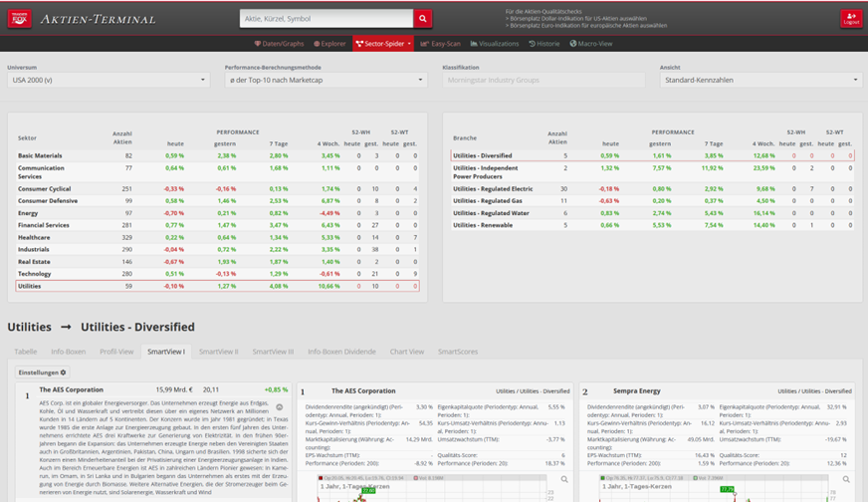Expand the Sector-Spider menu arrow
The height and width of the screenshot is (502, 868).
(410, 44)
